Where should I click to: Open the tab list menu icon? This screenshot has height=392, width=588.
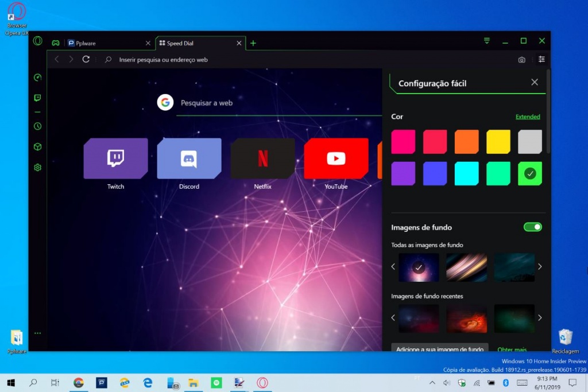pyautogui.click(x=487, y=41)
